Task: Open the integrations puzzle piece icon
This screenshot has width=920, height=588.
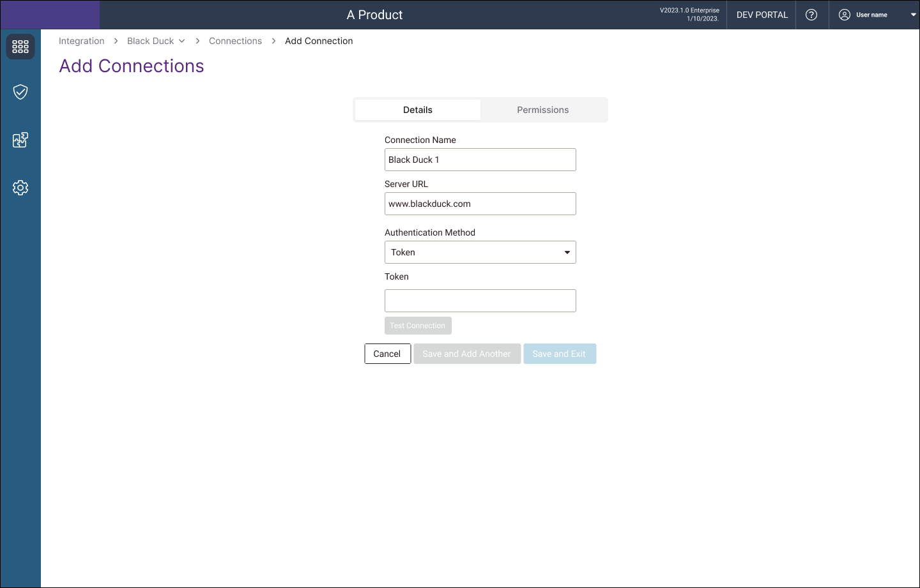Action: tap(20, 140)
